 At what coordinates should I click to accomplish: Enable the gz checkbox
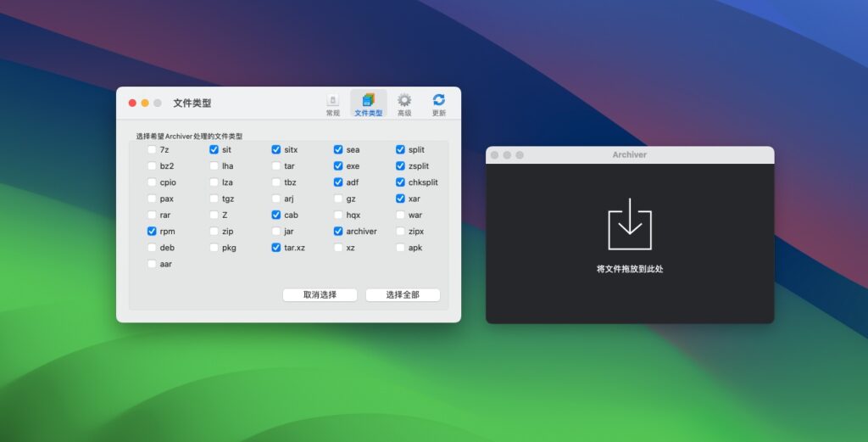tap(338, 199)
